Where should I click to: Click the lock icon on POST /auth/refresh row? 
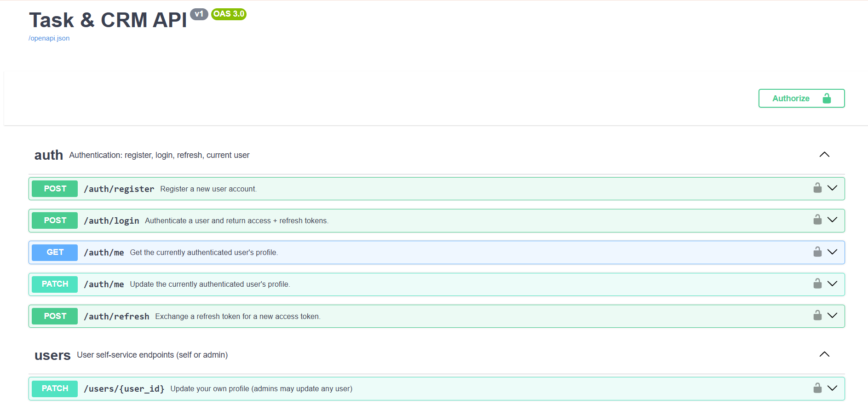coord(817,315)
